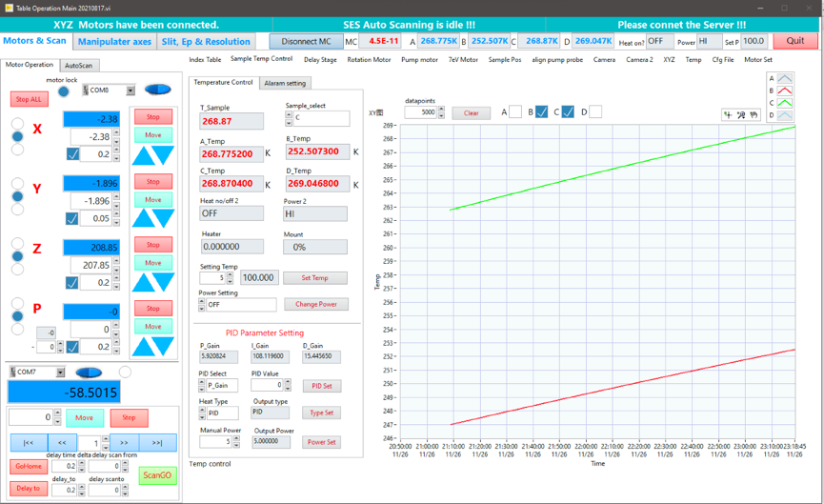Click the Y axis down arrow
The height and width of the screenshot is (504, 824).
[x=164, y=219]
